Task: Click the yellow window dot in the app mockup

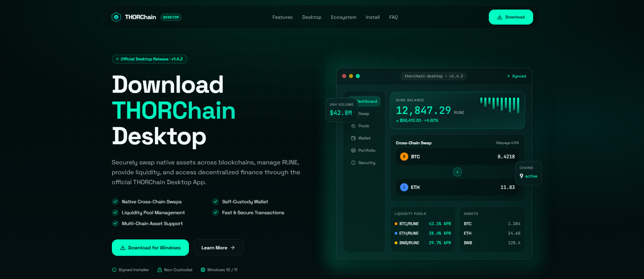Action: pos(351,76)
